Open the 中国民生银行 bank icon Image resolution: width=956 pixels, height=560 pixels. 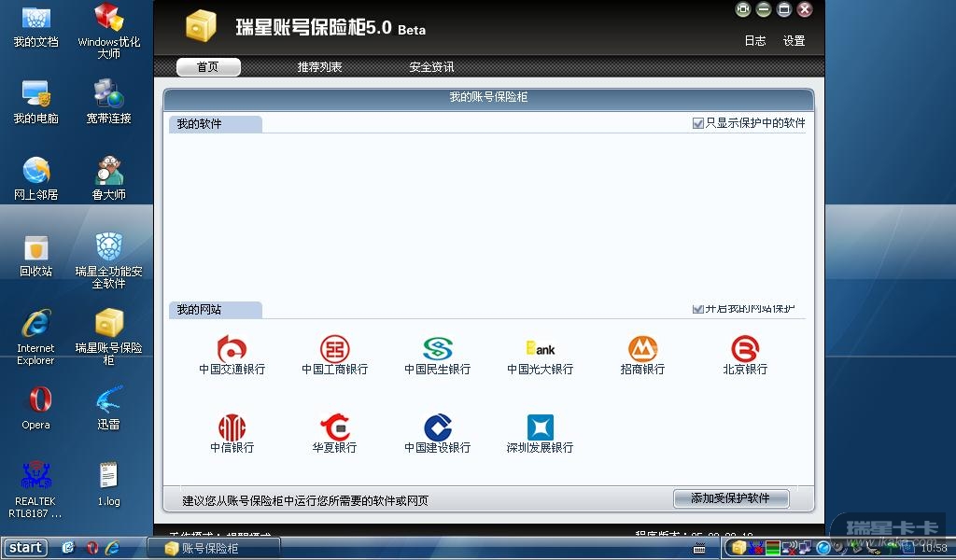coord(438,350)
